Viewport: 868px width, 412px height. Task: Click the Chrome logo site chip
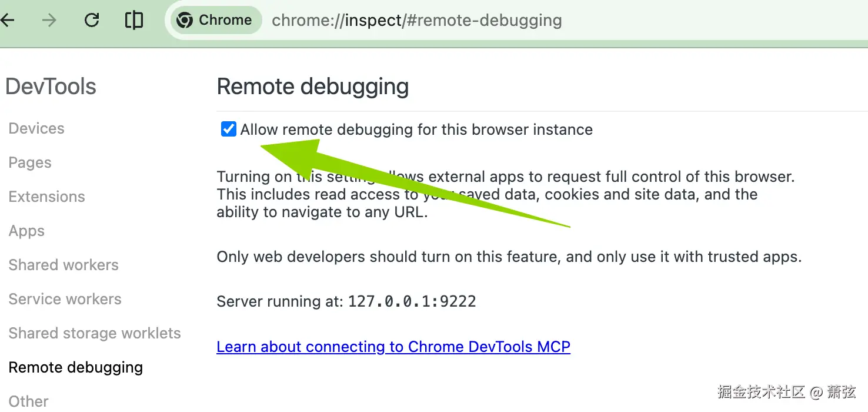pos(215,20)
